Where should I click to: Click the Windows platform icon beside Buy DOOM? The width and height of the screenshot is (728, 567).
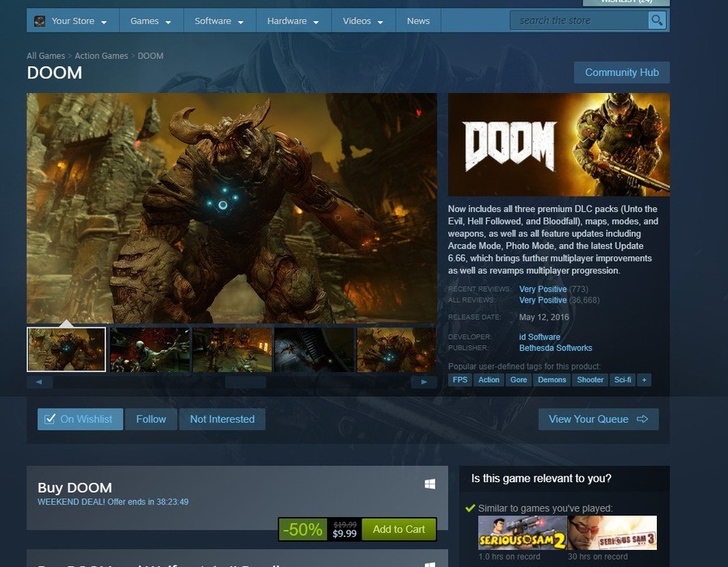coord(430,484)
